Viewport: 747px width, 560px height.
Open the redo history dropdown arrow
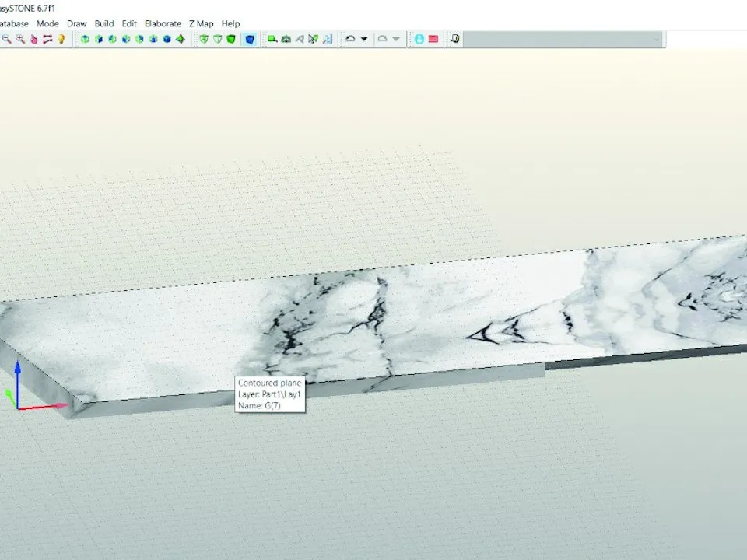(x=396, y=39)
